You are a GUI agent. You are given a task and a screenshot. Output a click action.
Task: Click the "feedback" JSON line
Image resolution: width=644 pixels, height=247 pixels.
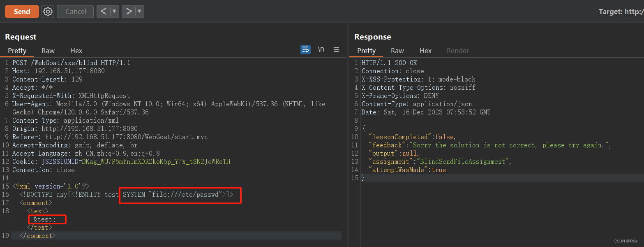coord(490,145)
